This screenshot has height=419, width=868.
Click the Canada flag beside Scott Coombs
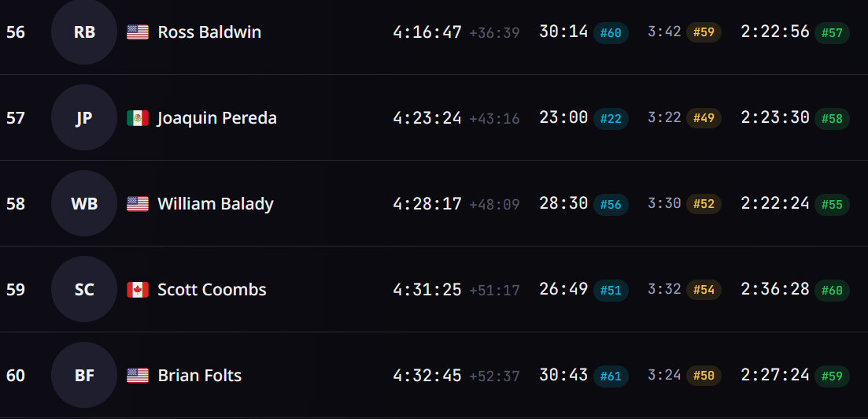pyautogui.click(x=138, y=290)
